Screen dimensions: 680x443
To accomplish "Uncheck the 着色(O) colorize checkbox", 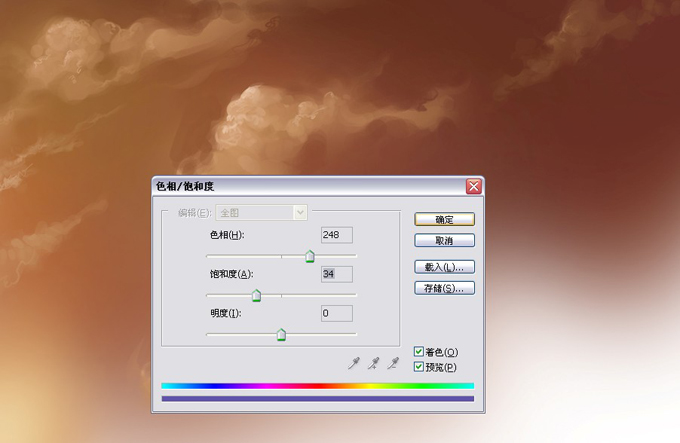I will tap(418, 352).
